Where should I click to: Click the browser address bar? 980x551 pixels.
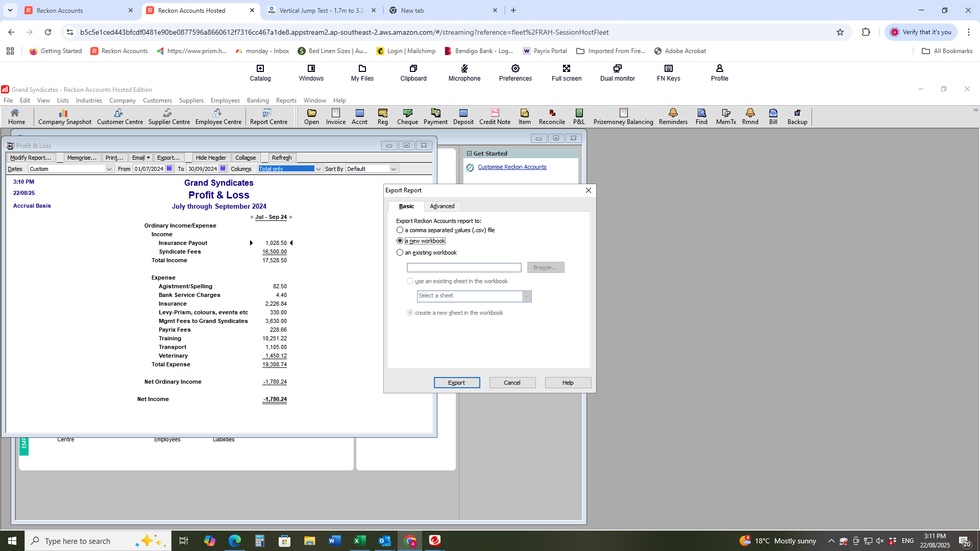tap(449, 32)
